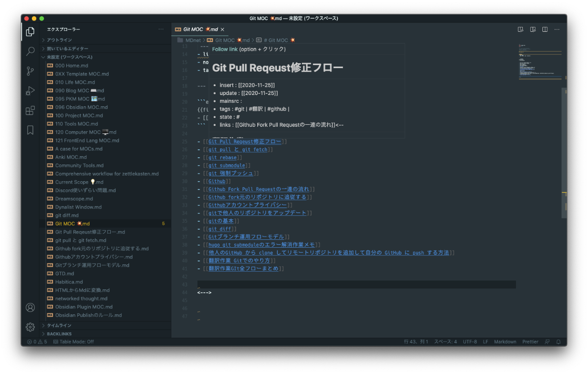Open Dreamscope.md file
The height and width of the screenshot is (374, 588).
point(105,199)
